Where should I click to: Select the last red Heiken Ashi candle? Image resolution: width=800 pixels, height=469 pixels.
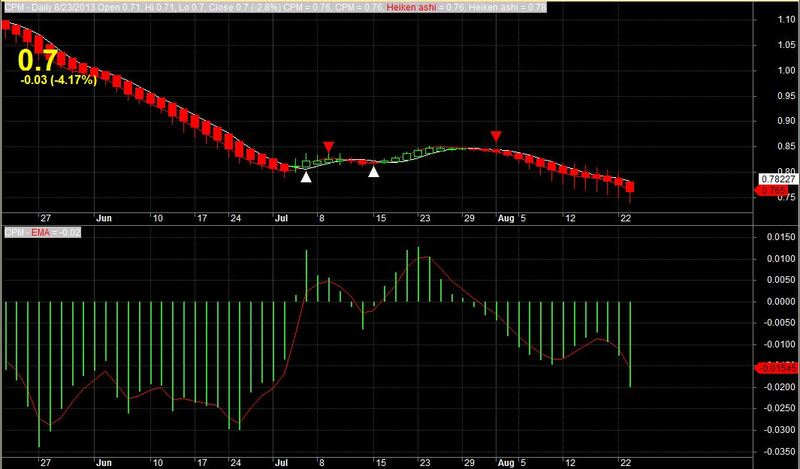(x=630, y=187)
